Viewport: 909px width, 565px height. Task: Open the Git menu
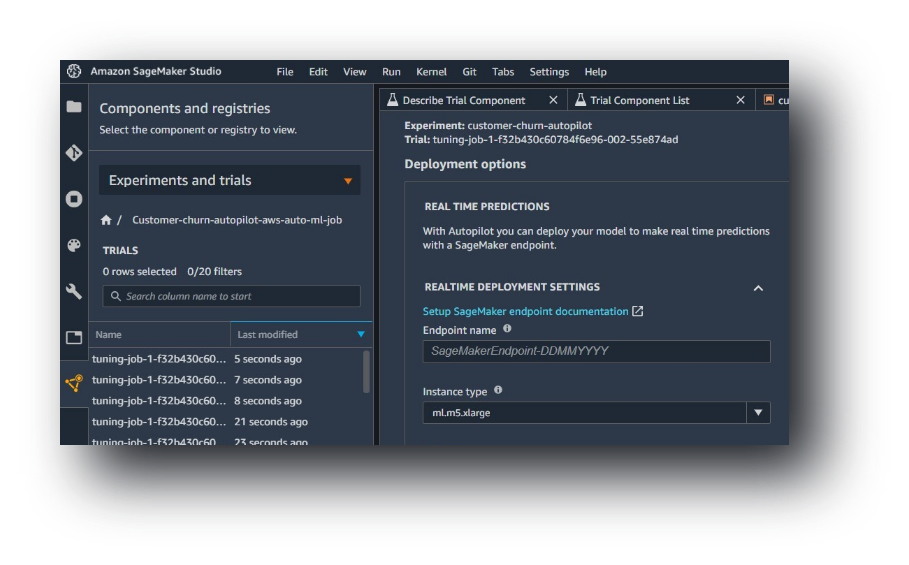tap(470, 72)
